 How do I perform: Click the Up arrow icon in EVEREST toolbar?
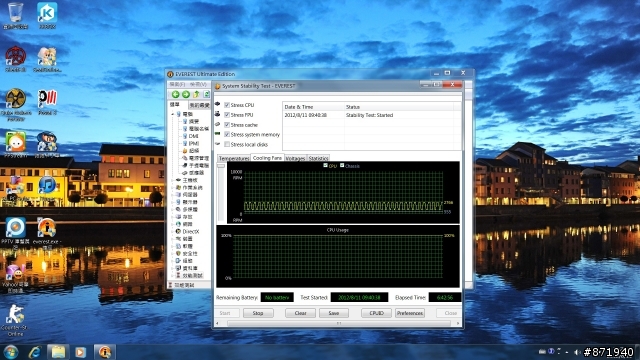click(x=196, y=94)
